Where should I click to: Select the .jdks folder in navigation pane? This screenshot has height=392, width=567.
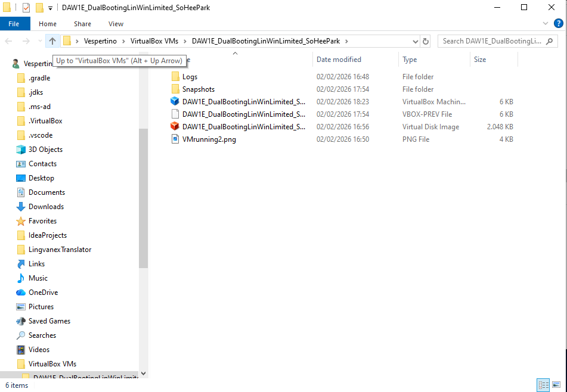tap(35, 92)
